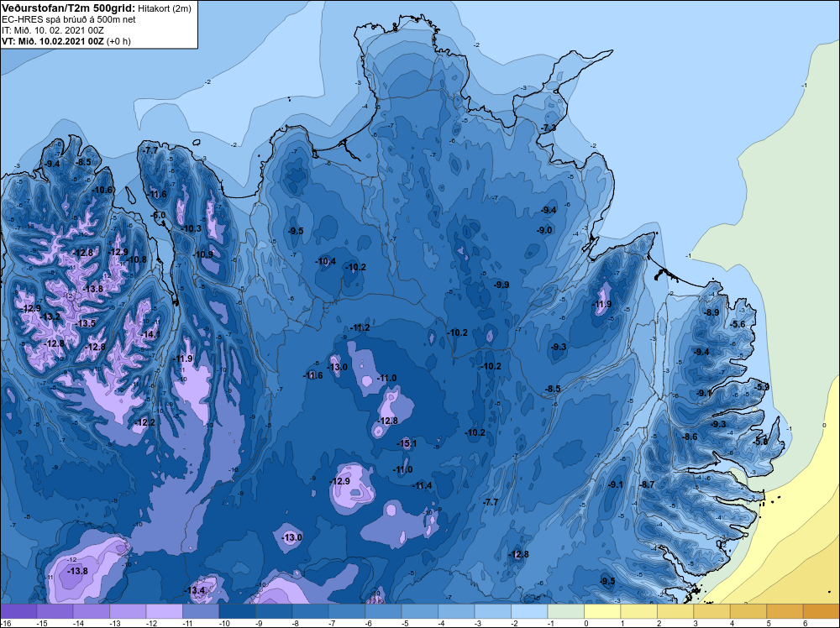The image size is (840, 628).
Task: Click the -13.4 temperature label
Action: (195, 590)
